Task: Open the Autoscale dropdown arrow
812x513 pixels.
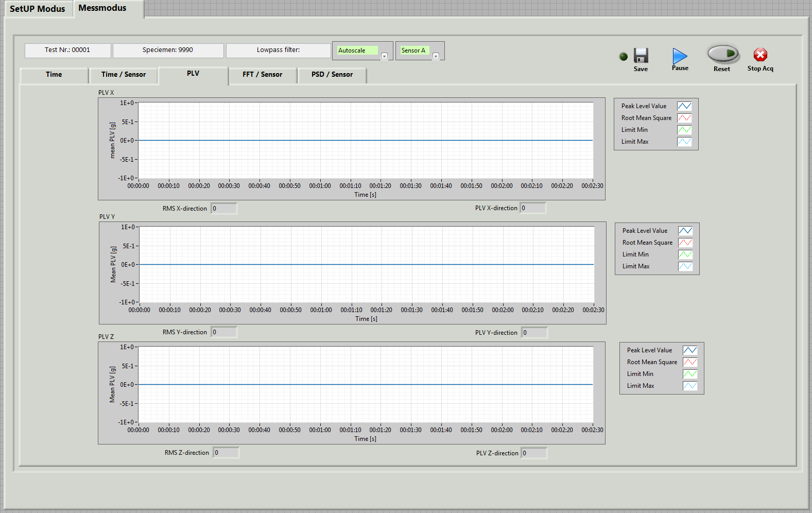Action: click(x=384, y=57)
